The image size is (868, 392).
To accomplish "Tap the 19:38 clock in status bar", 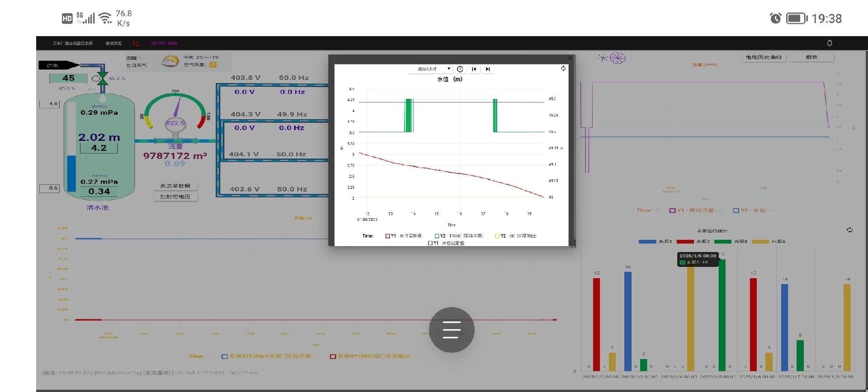I will tap(826, 19).
